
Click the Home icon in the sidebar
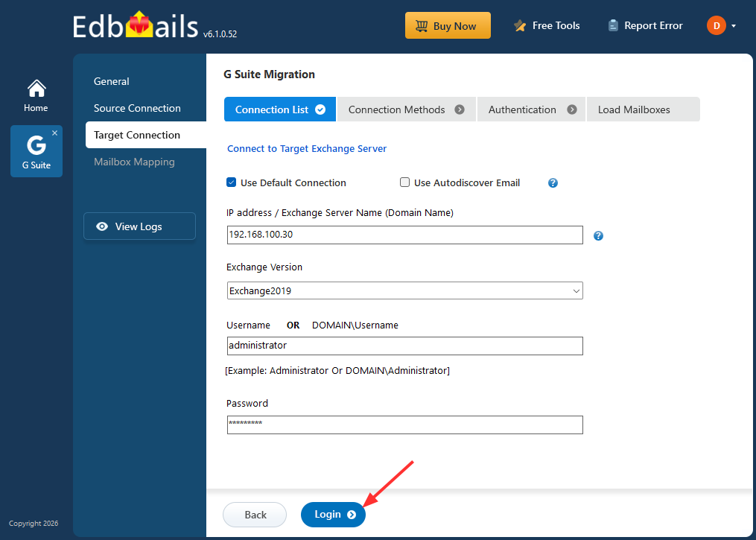point(36,89)
